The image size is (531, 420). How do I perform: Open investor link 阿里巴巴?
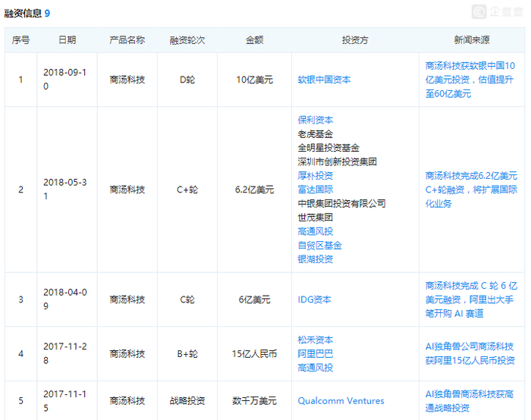(x=316, y=354)
